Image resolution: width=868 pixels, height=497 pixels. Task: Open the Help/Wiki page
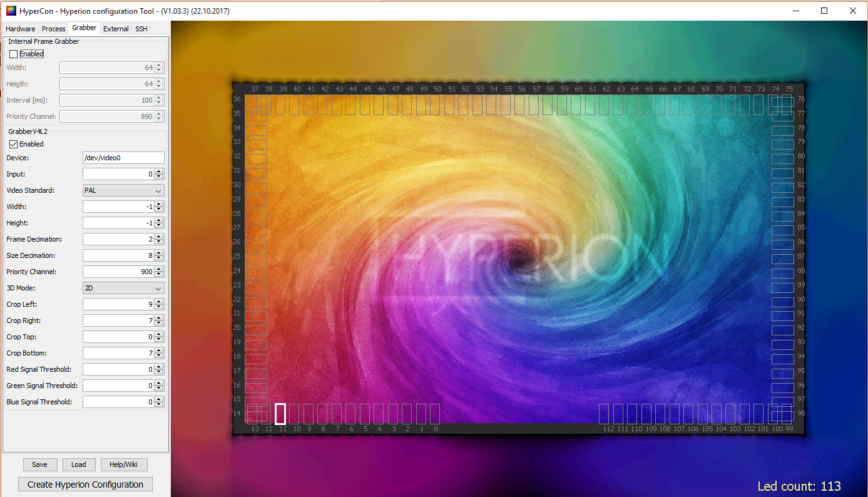[124, 464]
